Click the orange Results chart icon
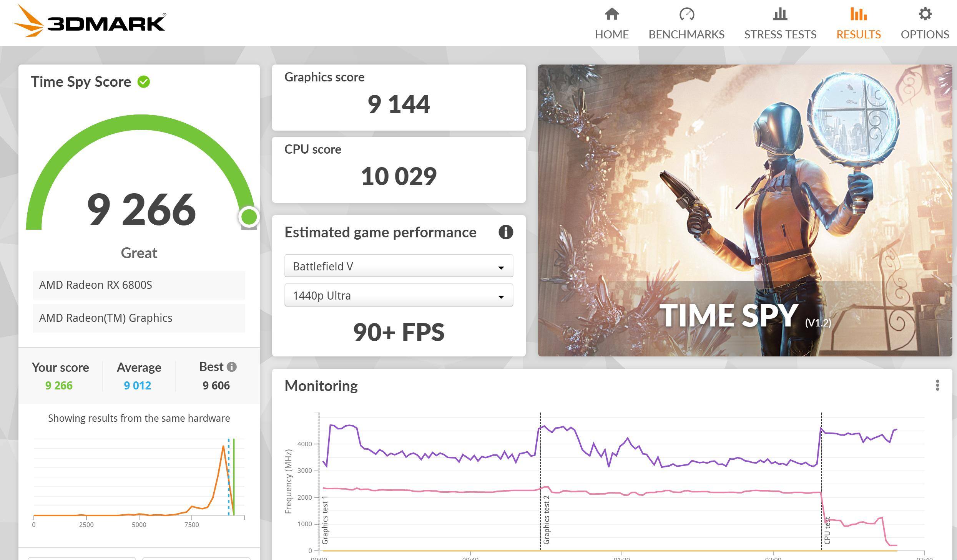Viewport: 957px width, 560px height. click(858, 15)
